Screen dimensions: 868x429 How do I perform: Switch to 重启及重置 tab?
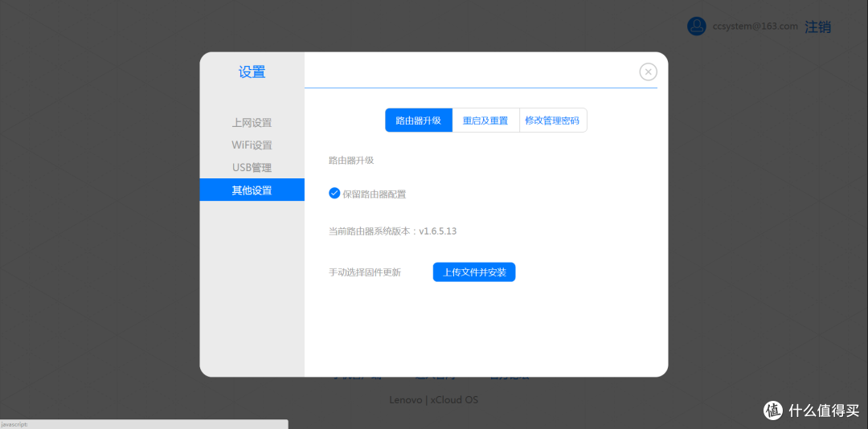tap(485, 121)
